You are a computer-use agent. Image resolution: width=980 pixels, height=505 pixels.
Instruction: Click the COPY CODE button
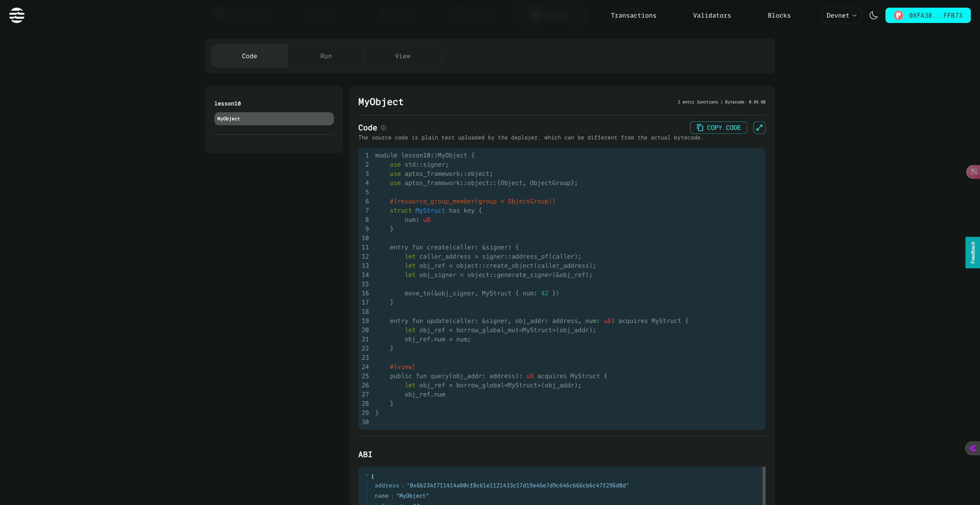719,128
